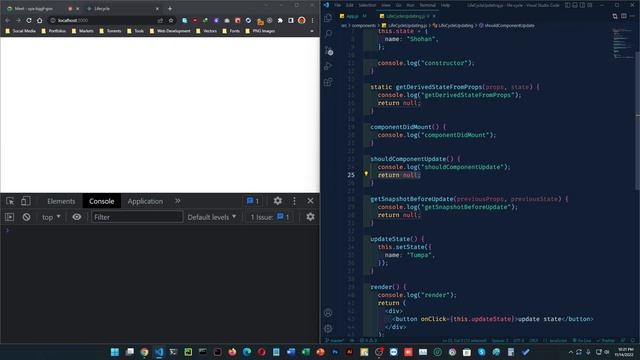The width and height of the screenshot is (640, 360).
Task: Open Chrome from the taskbar
Action: point(144,352)
